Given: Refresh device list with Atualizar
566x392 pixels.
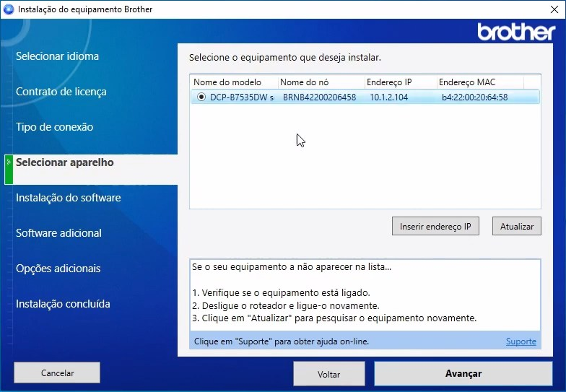Looking at the screenshot, I should pyautogui.click(x=517, y=227).
